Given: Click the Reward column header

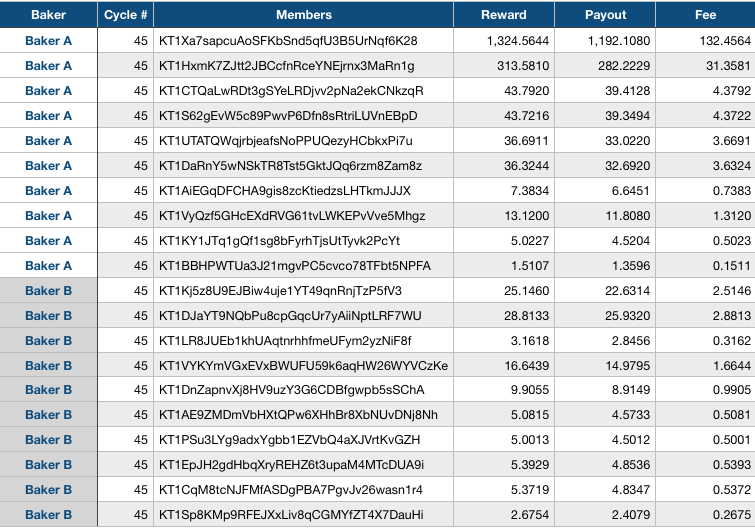Looking at the screenshot, I should tap(504, 14).
